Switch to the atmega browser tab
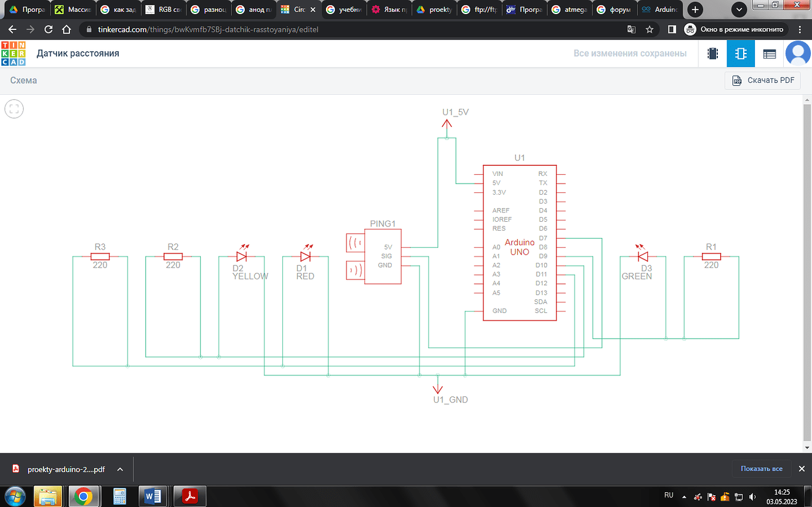This screenshot has width=812, height=507. coord(569,9)
